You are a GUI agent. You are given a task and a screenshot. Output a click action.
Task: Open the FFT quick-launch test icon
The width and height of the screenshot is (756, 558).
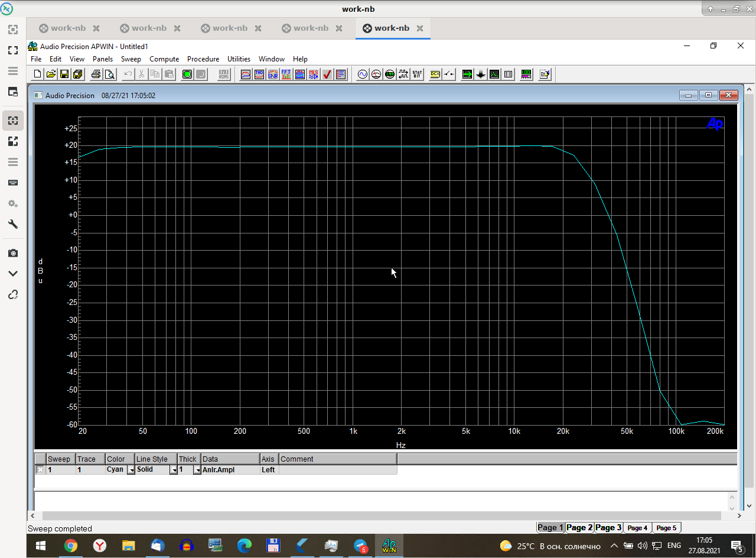point(286,74)
